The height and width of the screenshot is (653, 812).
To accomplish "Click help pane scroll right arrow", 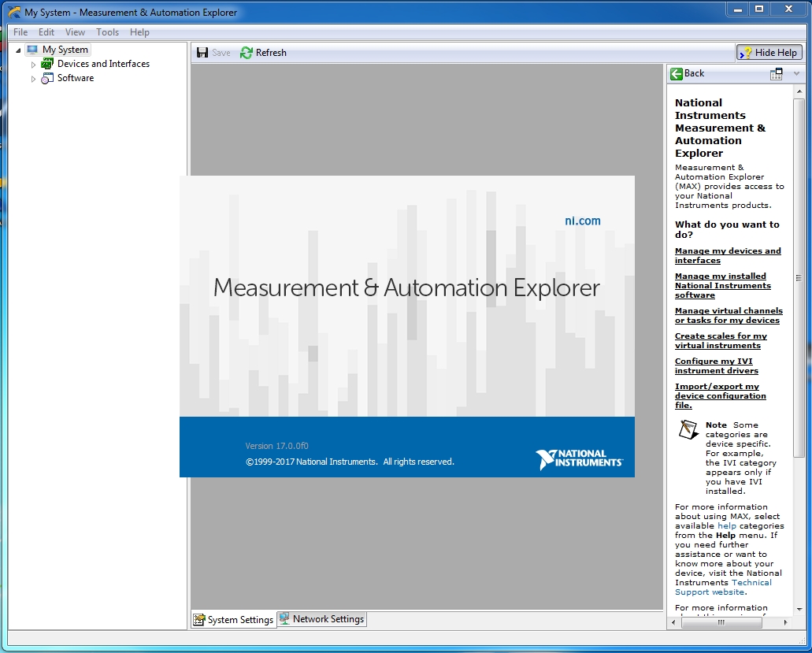I will click(x=785, y=622).
